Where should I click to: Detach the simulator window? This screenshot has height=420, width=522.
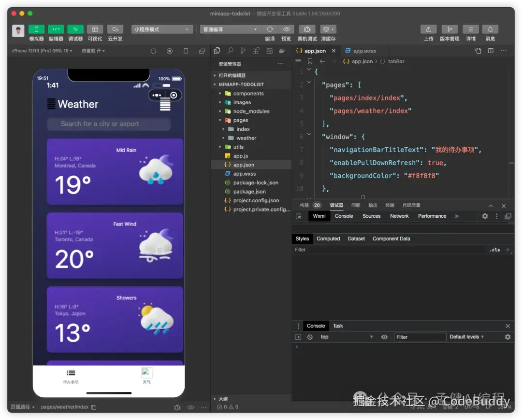pyautogui.click(x=202, y=51)
